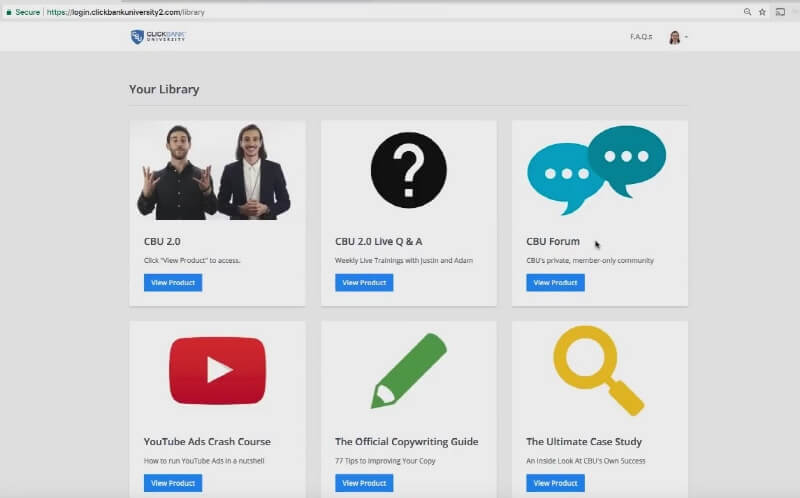
Task: View Product for CBU Forum
Action: coord(556,283)
